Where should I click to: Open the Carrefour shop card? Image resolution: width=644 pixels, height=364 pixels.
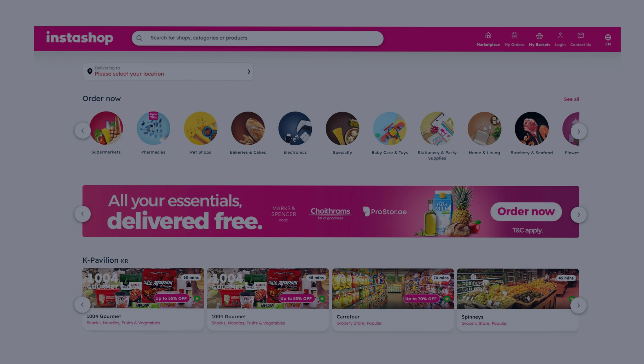coord(393,299)
